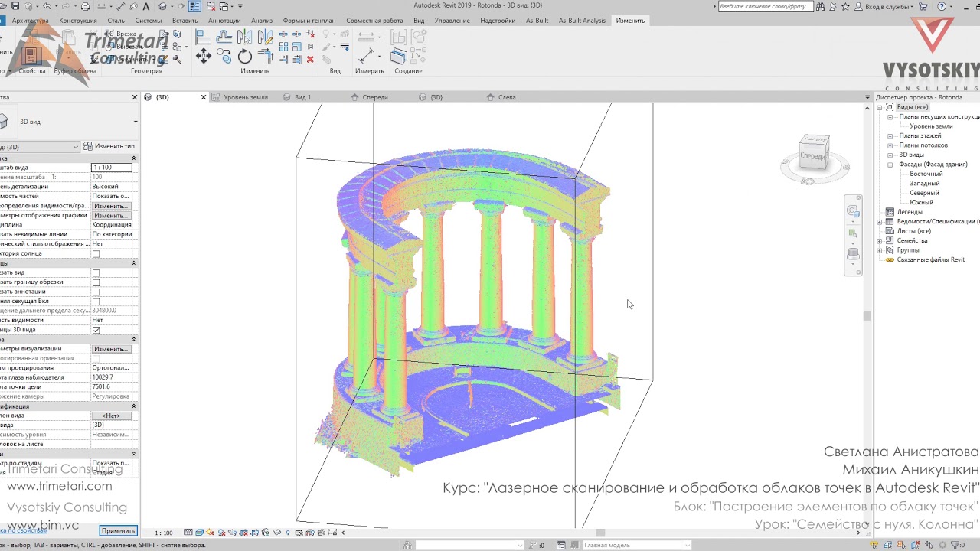Activate the Align tool

tap(204, 37)
